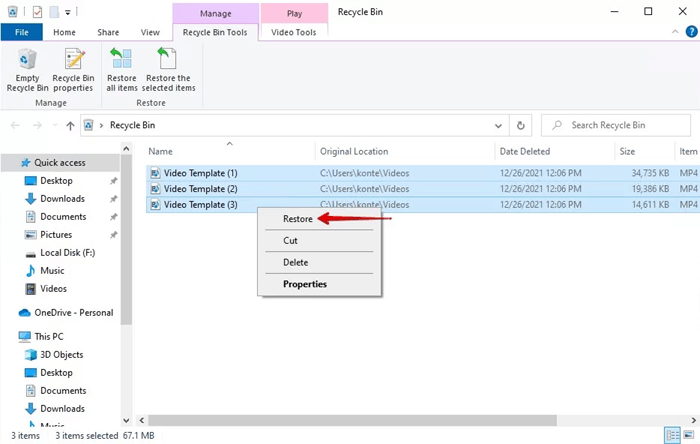Expand the address bar history dropdown
The width and height of the screenshot is (700, 444).
(498, 126)
